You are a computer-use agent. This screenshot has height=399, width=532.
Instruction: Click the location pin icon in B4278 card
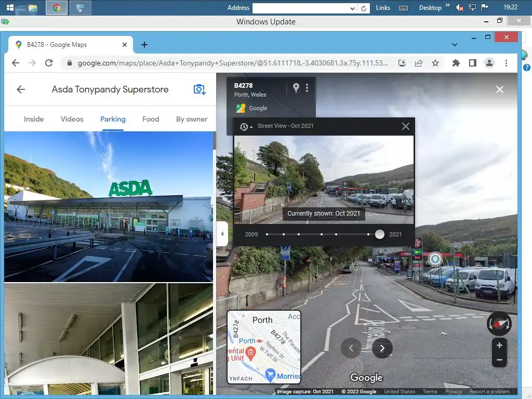tap(296, 88)
